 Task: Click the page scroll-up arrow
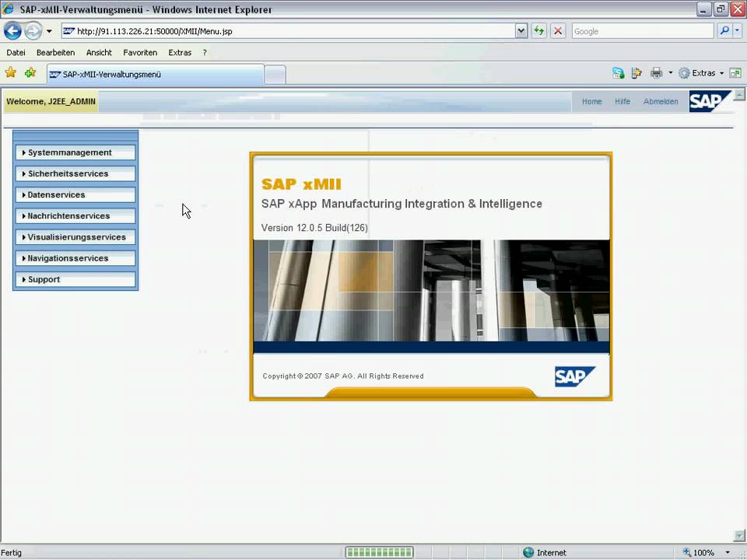pos(739,94)
